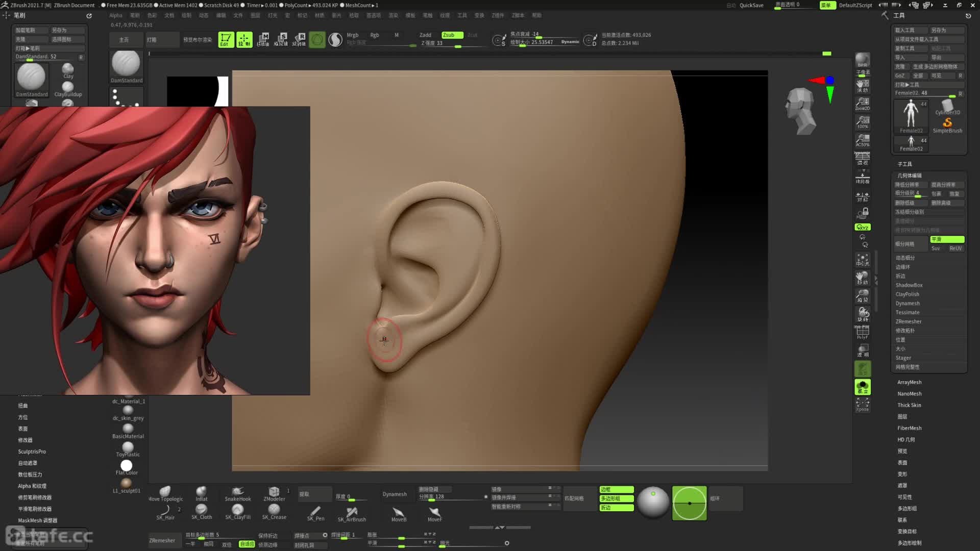Expand the FiberMesh section

tap(910, 429)
